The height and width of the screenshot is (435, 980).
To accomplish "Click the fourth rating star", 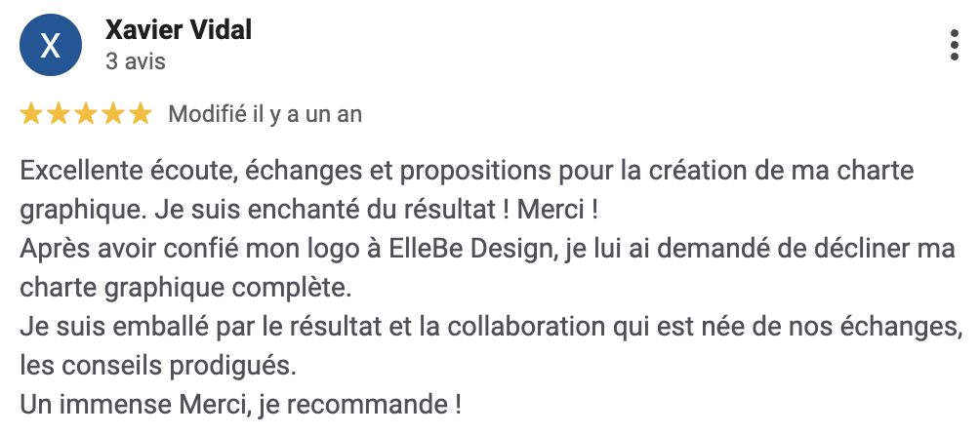I will [x=113, y=114].
